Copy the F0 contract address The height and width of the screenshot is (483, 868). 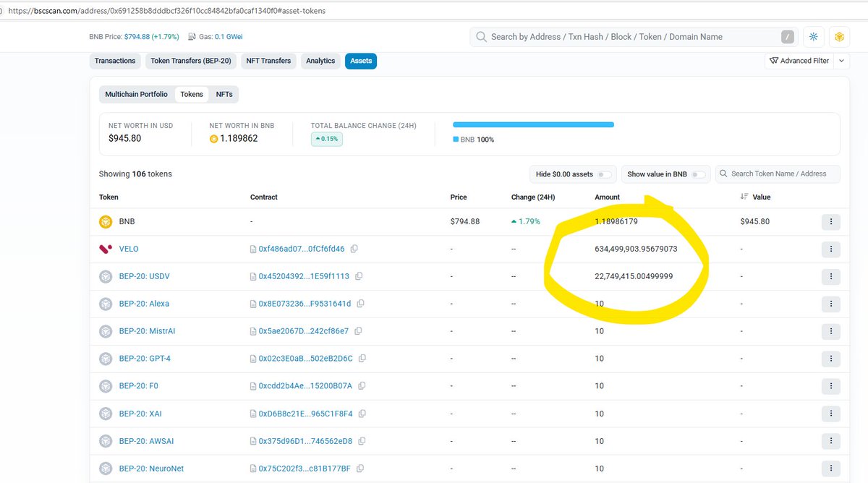click(x=361, y=386)
